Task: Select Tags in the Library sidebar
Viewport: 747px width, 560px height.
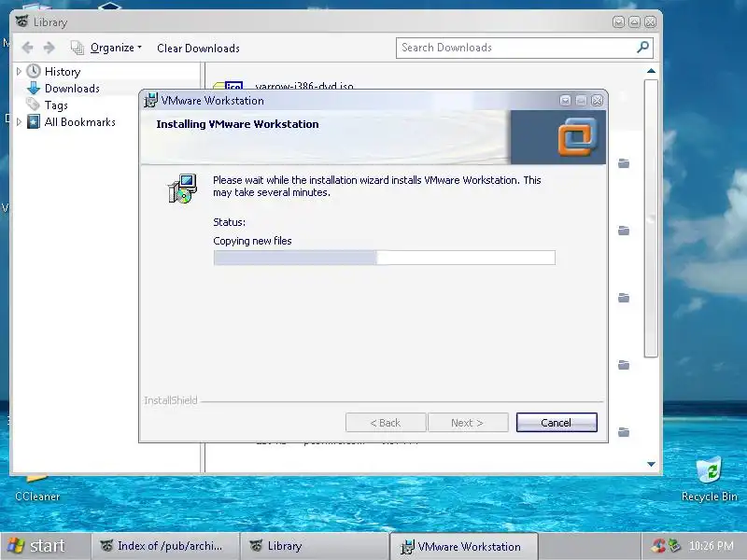Action: [x=56, y=105]
